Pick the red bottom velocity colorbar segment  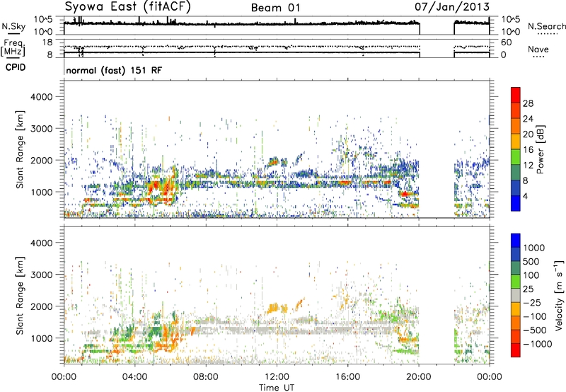516,350
